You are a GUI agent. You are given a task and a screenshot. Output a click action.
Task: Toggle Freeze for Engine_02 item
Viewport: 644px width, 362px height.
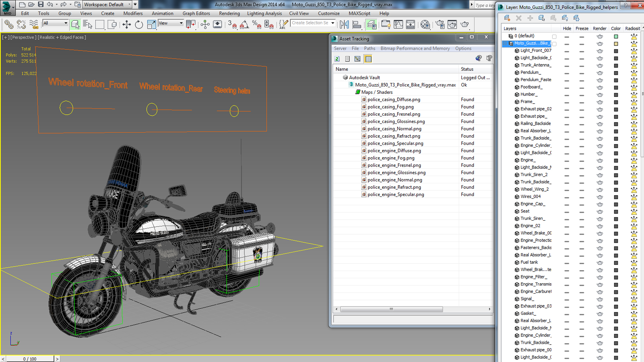582,227
